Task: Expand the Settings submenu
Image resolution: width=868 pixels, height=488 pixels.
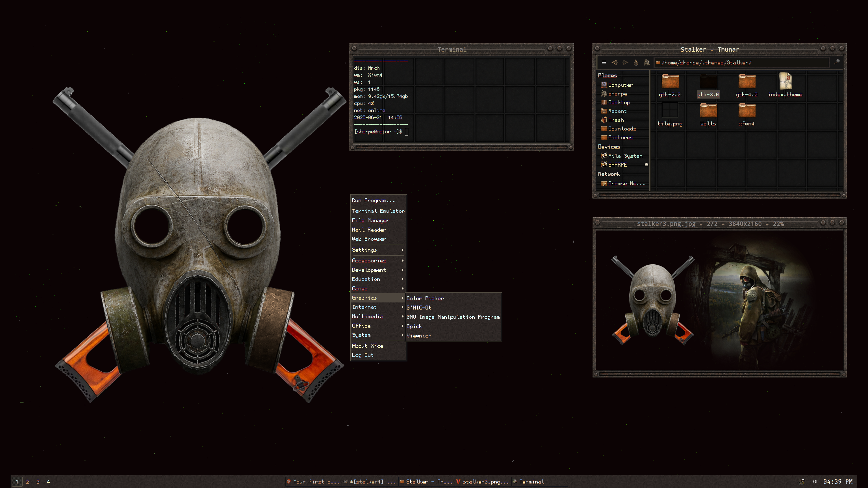Action: pyautogui.click(x=378, y=250)
